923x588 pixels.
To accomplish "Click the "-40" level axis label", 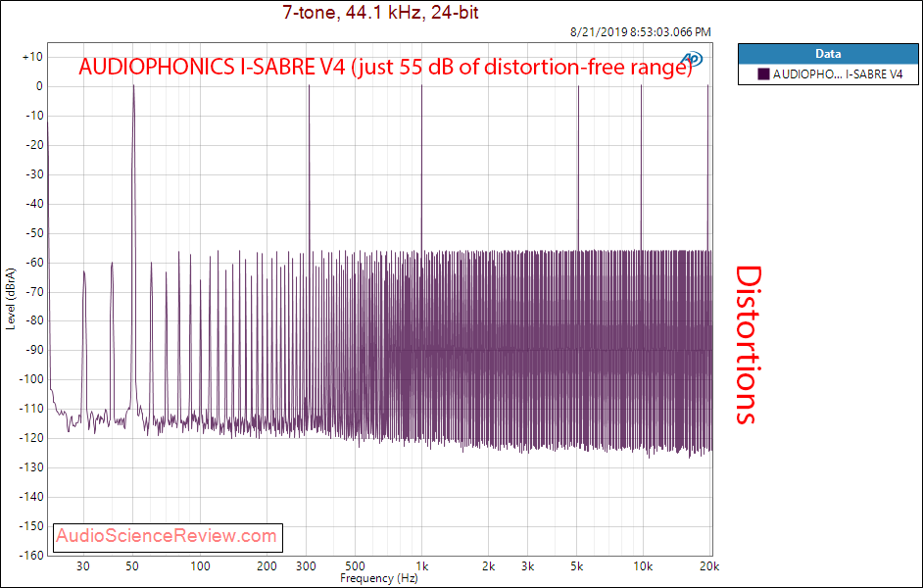I will (32, 204).
